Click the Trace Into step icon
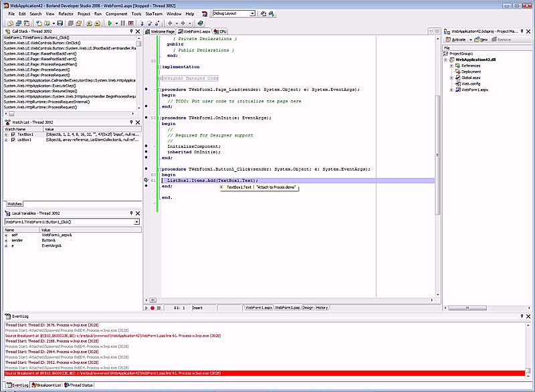Image resolution: width=535 pixels, height=392 pixels. [x=142, y=23]
